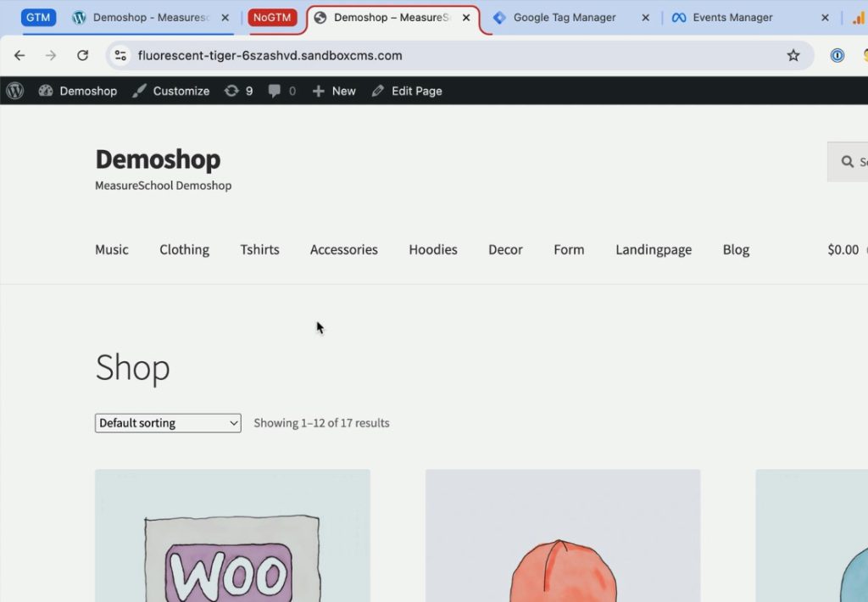Close the active Demoshop tab
The height and width of the screenshot is (602, 868).
coord(466,18)
